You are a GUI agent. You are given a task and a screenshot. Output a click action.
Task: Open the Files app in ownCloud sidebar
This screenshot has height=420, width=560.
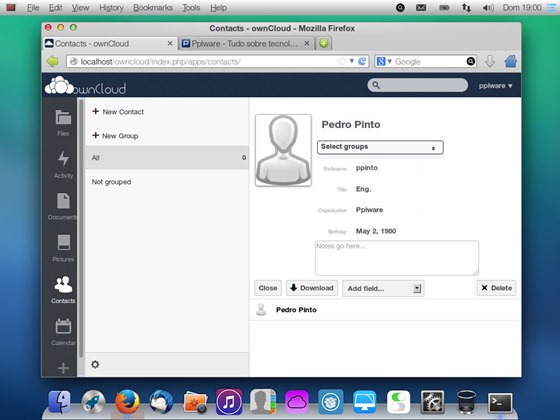tap(63, 122)
